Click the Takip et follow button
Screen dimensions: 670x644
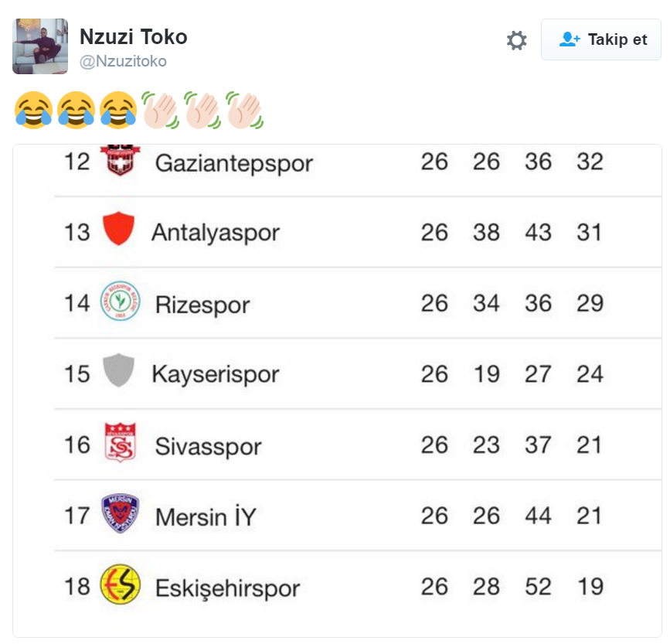pyautogui.click(x=601, y=39)
